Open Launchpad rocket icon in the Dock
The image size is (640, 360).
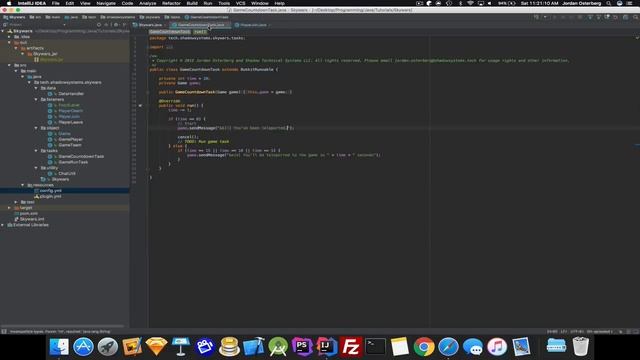pyautogui.click(x=108, y=347)
